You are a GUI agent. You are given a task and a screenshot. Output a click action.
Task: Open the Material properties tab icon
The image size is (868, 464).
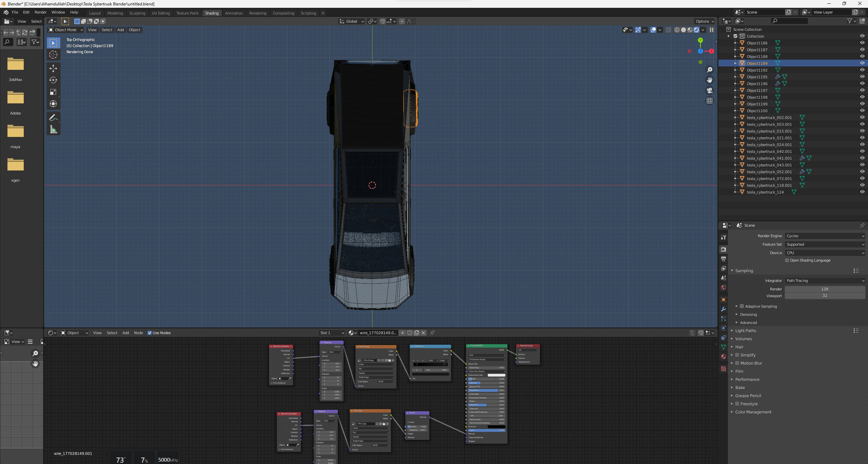(723, 357)
